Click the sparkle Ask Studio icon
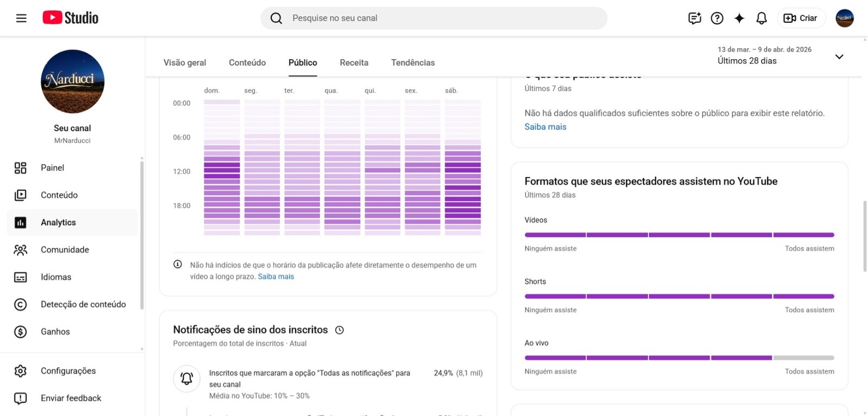The image size is (868, 416). [x=739, y=18]
